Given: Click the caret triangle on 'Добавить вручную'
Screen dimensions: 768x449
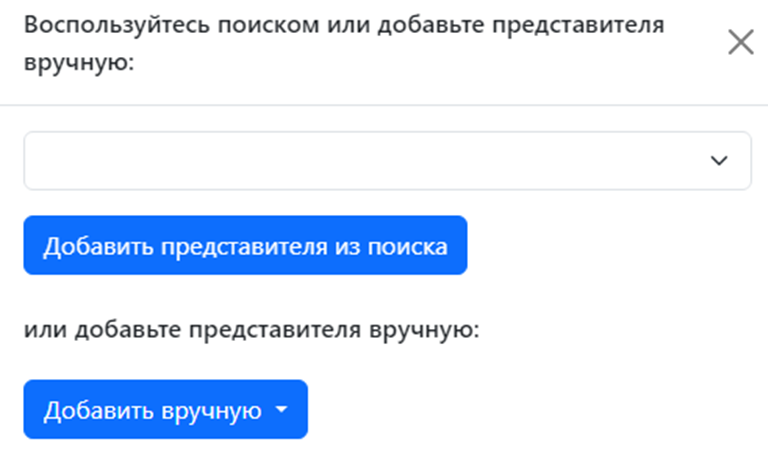Looking at the screenshot, I should pos(281,410).
